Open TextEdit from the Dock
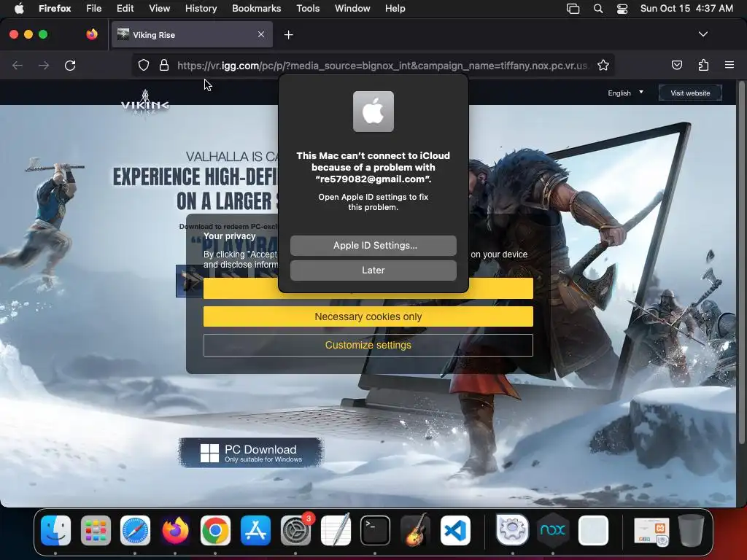This screenshot has height=560, width=747. click(336, 531)
